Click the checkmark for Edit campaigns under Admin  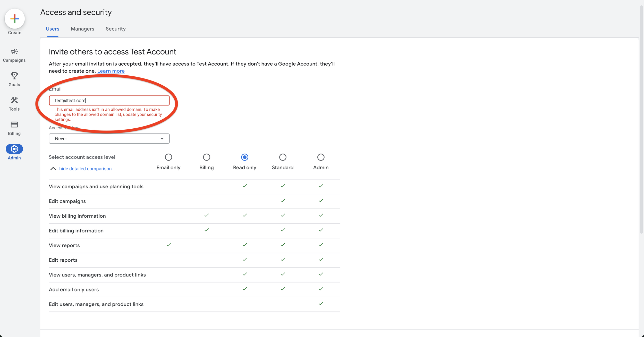(x=321, y=201)
